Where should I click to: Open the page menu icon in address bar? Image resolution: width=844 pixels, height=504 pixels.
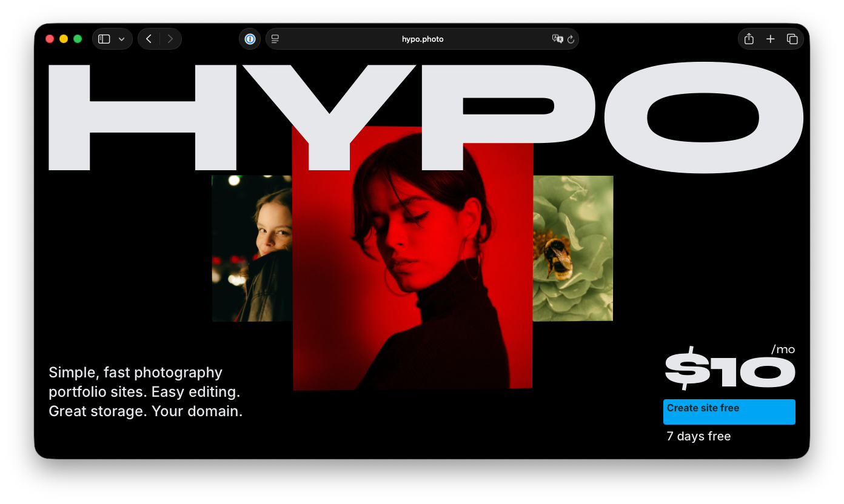tap(275, 39)
